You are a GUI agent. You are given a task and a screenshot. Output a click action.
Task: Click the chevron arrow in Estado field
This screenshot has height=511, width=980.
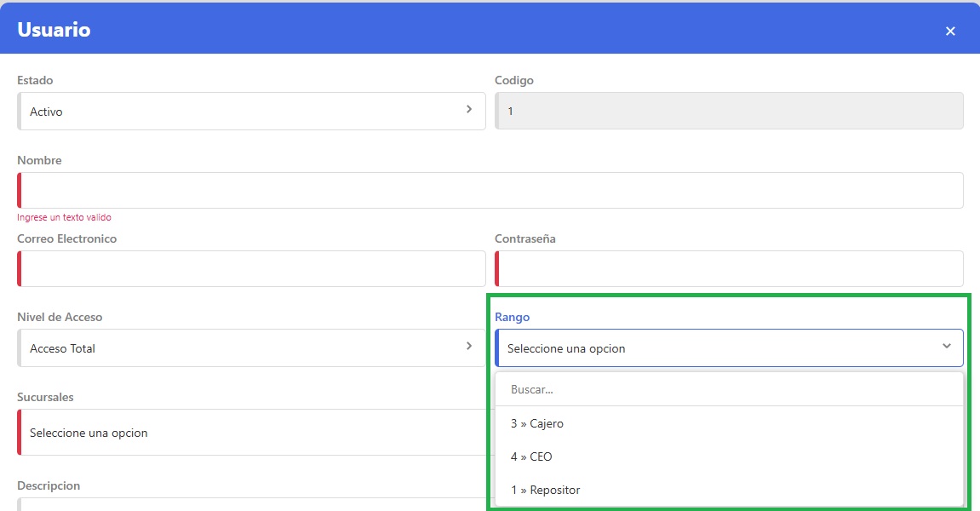click(x=468, y=110)
